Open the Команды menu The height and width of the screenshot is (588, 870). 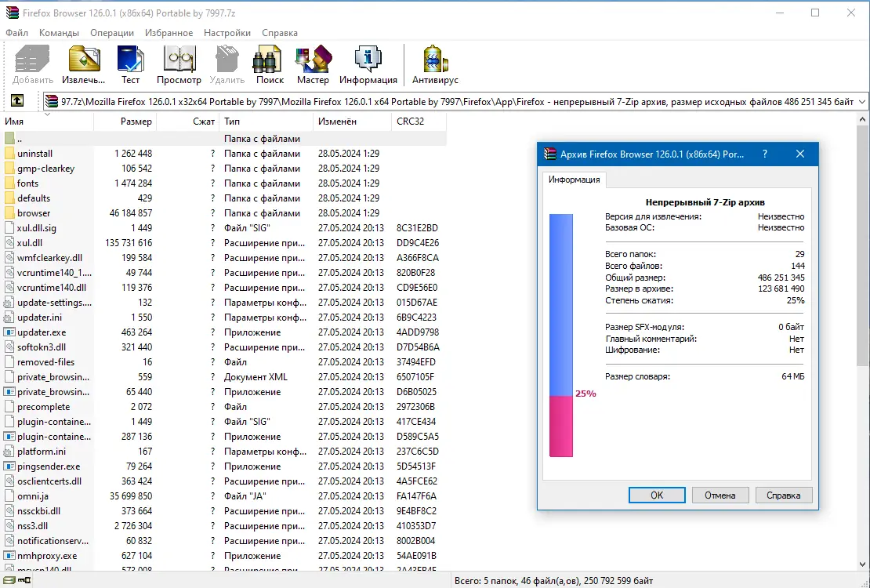point(59,33)
